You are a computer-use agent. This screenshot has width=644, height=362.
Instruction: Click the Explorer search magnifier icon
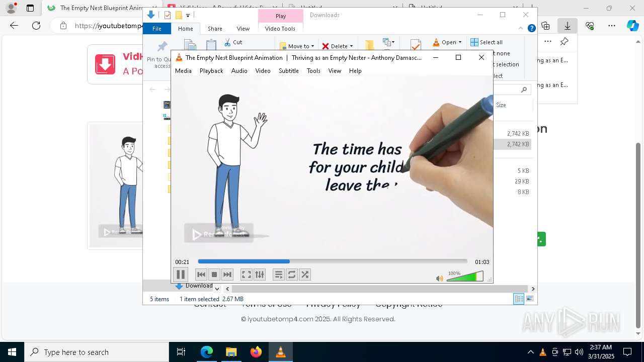click(x=524, y=89)
